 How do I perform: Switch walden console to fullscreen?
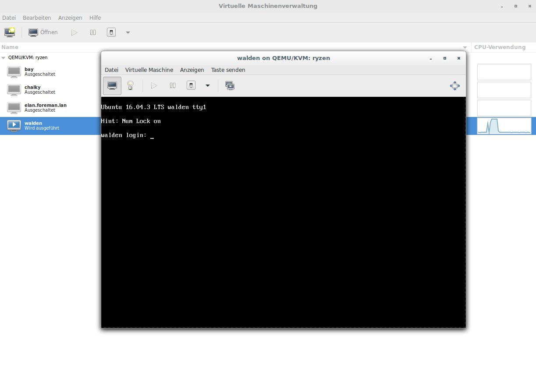click(x=455, y=86)
